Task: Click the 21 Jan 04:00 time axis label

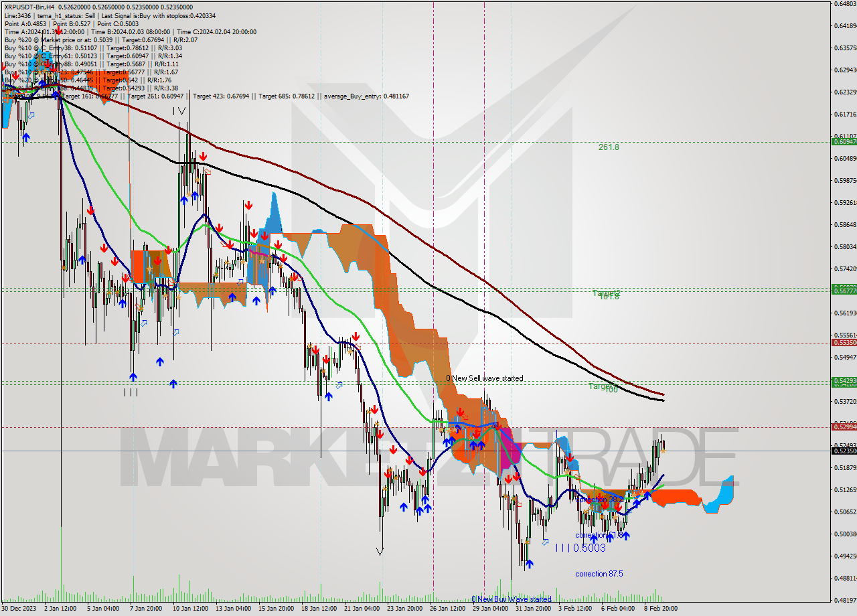Action: (x=362, y=609)
